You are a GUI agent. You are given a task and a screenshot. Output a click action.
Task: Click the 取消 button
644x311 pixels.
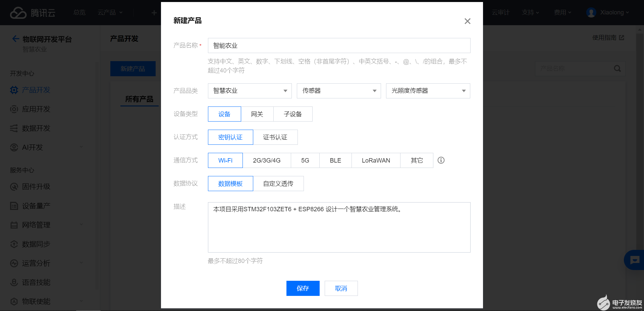pos(341,288)
